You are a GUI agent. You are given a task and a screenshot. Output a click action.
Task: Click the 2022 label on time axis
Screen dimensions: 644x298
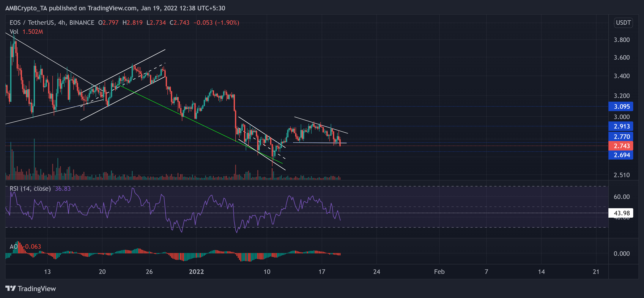click(x=197, y=272)
